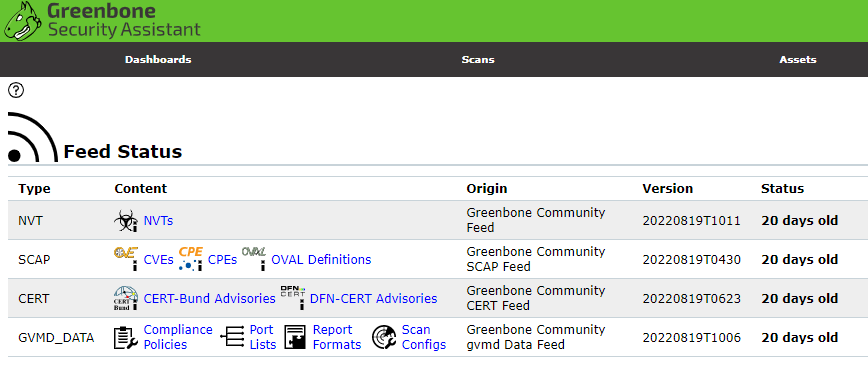Click the Port Lists icon

click(232, 337)
